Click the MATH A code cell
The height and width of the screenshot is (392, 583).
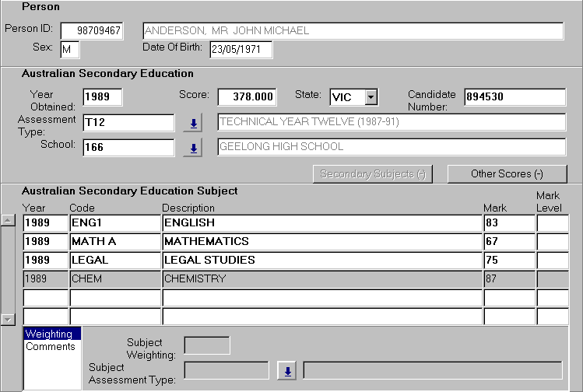pyautogui.click(x=114, y=242)
